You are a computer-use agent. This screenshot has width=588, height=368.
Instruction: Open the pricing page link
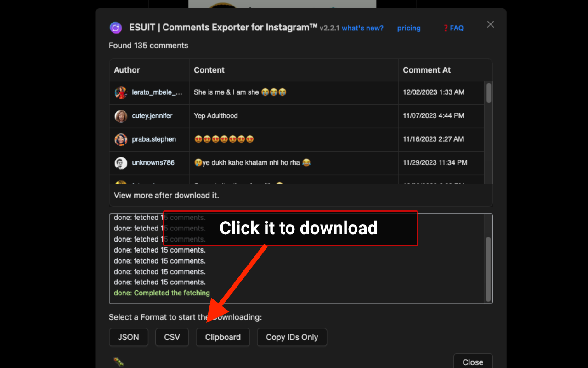point(409,28)
